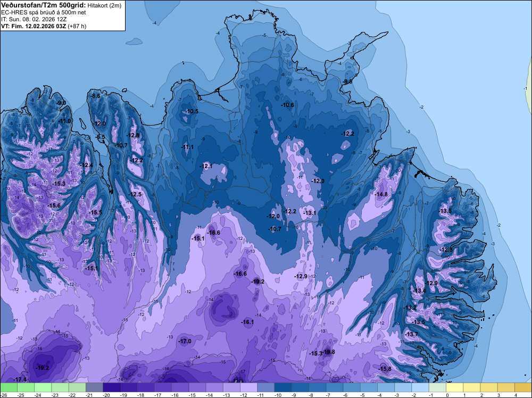532x398 pixels.
Task: Click the -10.5 temperature value on the map
Action: 192,111
